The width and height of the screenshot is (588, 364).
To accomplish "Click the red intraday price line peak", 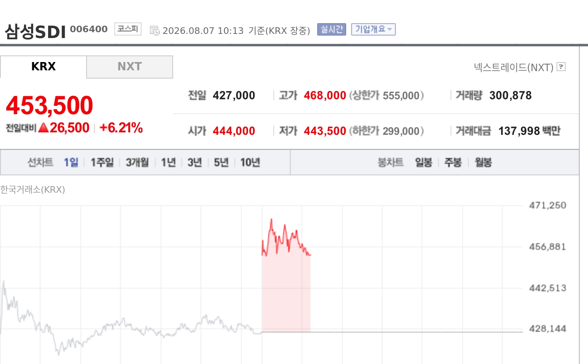I will tap(271, 220).
